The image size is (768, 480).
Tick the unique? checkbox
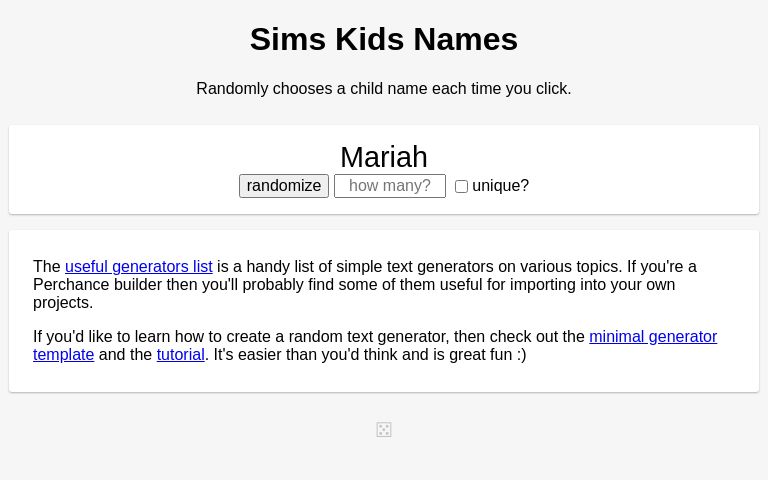pos(461,187)
